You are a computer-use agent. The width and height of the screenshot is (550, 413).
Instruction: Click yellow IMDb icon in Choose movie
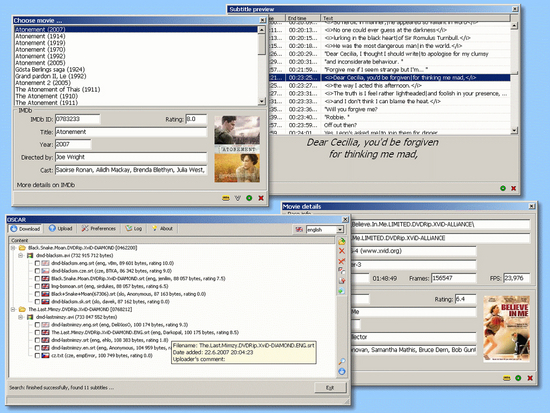pos(226,198)
